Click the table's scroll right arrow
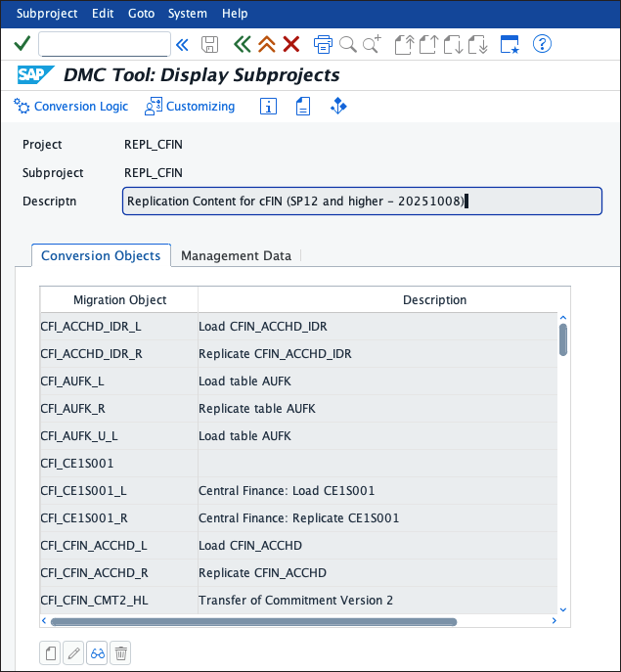This screenshot has height=672, width=621. click(554, 620)
